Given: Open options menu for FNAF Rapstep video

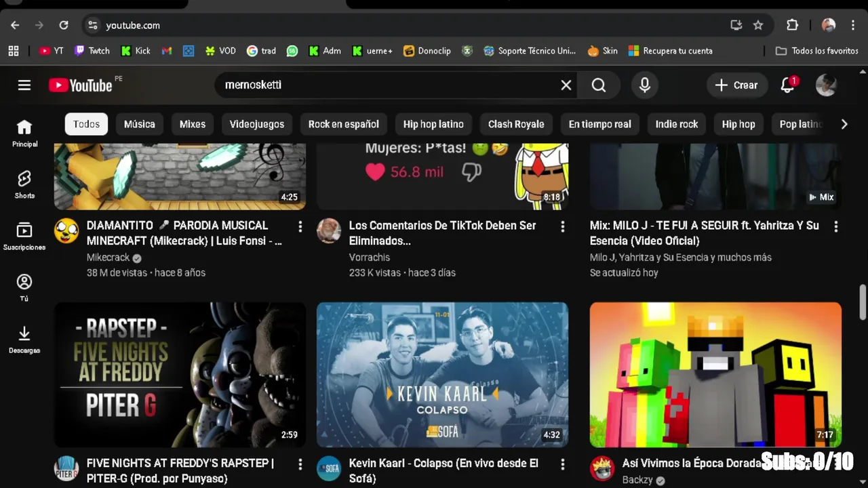Looking at the screenshot, I should pyautogui.click(x=300, y=464).
